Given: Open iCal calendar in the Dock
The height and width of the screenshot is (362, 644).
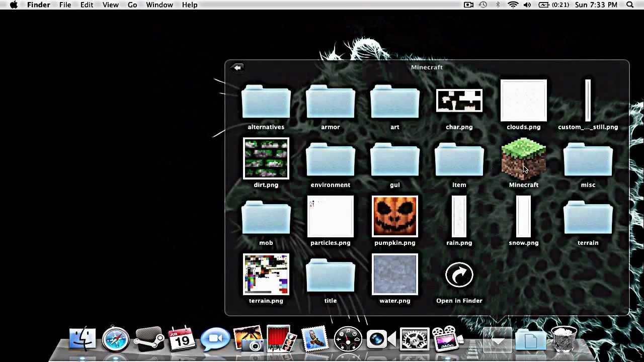Looking at the screenshot, I should [182, 338].
